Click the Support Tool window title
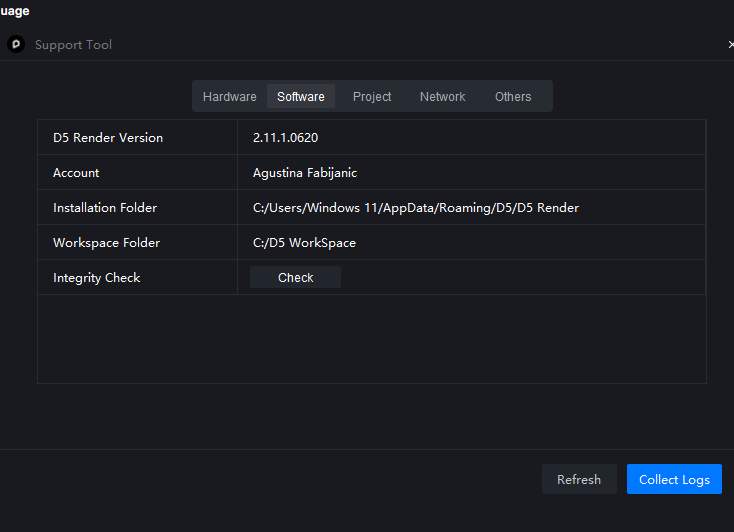Image resolution: width=734 pixels, height=532 pixels. [73, 45]
